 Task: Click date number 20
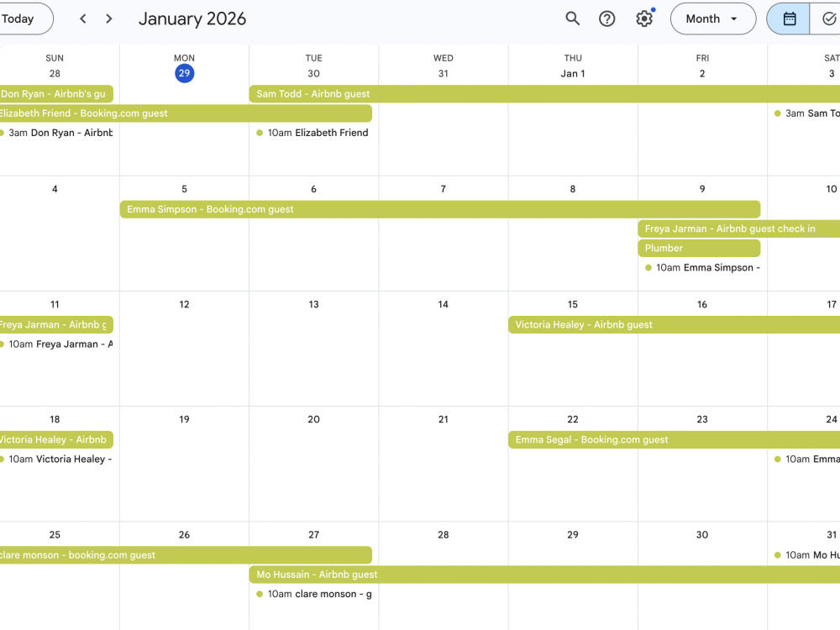[x=314, y=419]
